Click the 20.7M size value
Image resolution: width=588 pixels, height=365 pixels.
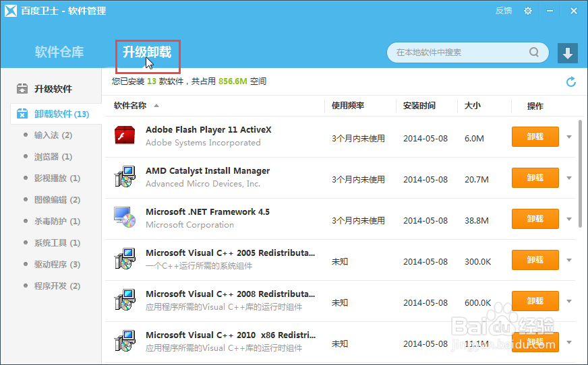(x=477, y=180)
